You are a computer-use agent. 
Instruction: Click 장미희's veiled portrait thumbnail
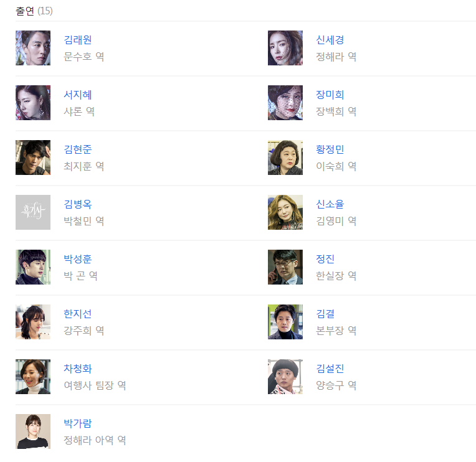point(285,103)
